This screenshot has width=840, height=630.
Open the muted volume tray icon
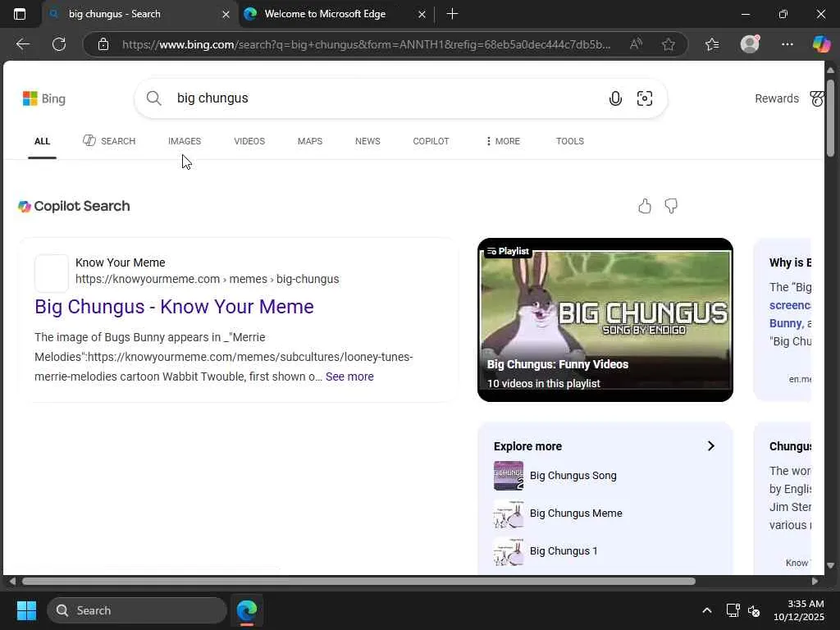click(753, 610)
